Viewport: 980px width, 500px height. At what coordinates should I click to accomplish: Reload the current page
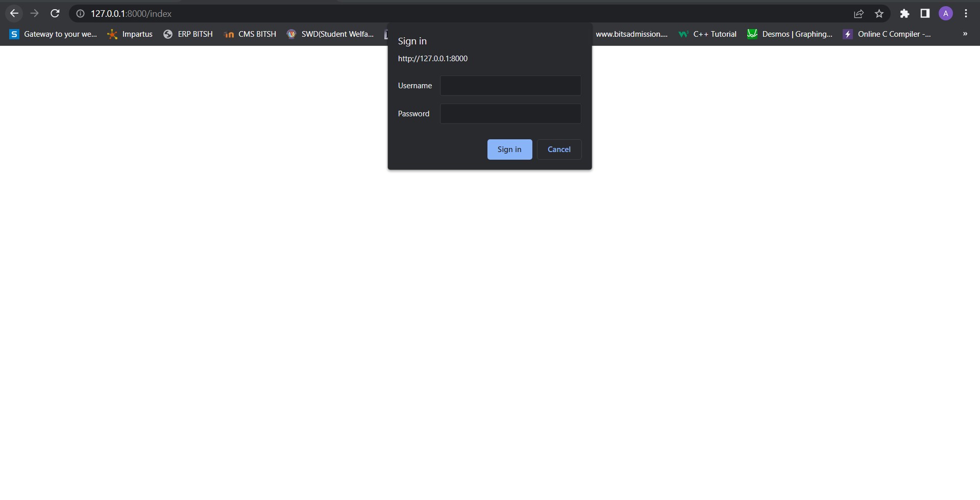click(55, 13)
